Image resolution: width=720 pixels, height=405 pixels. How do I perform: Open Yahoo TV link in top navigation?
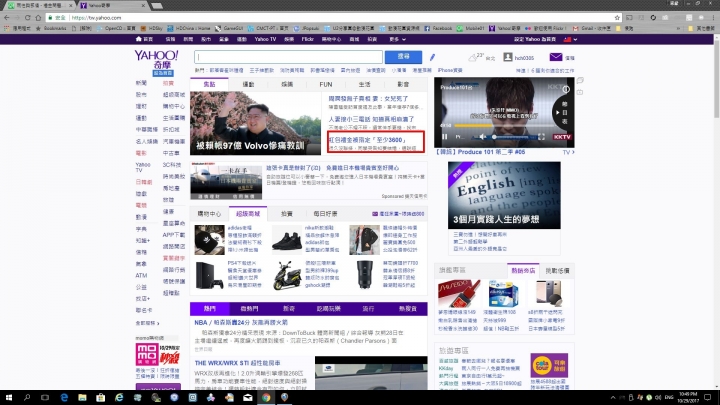point(265,39)
